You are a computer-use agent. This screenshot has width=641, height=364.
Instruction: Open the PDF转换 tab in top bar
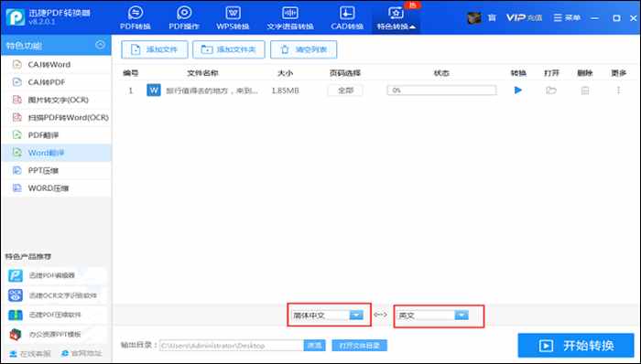coord(136,18)
